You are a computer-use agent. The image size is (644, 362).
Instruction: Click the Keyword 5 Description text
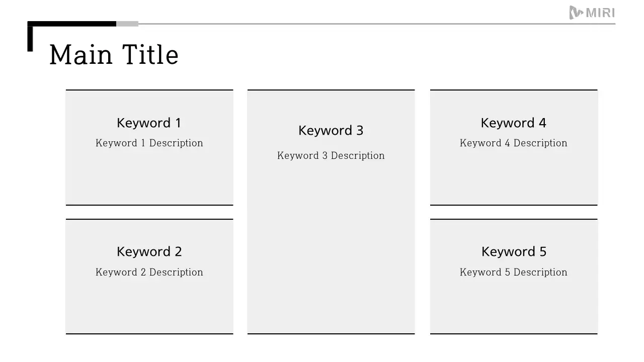(514, 273)
